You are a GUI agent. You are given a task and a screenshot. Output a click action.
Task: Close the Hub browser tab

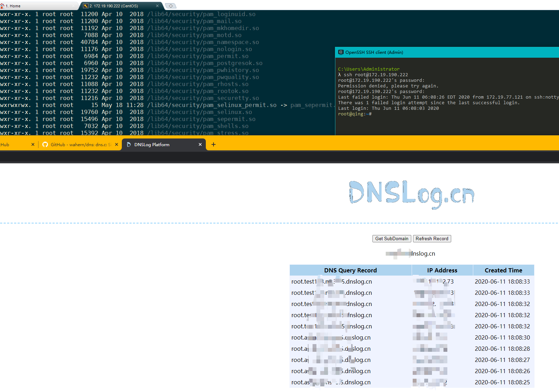33,144
